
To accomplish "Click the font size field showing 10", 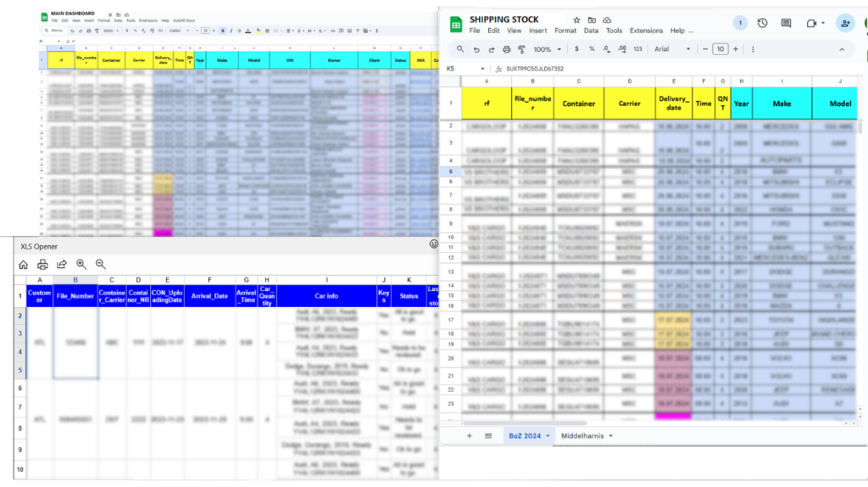I will pos(720,49).
